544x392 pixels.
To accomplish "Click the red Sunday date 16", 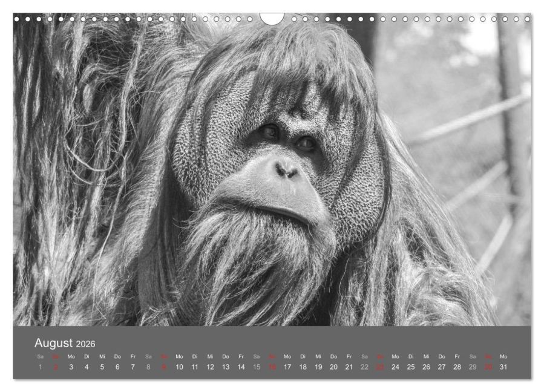I will (x=272, y=367).
